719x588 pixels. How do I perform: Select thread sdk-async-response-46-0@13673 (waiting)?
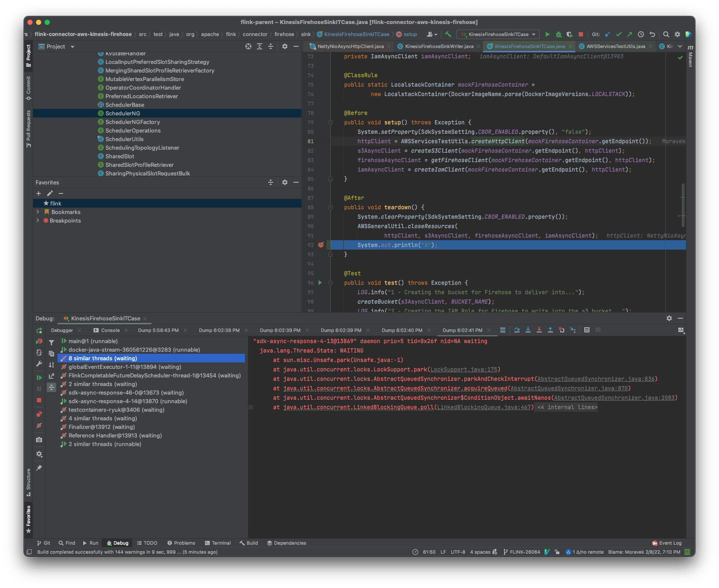[126, 392]
